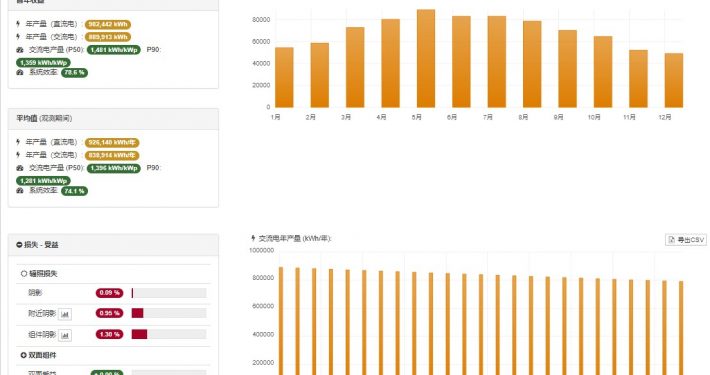Click gauge icon next to 系统效率 74.1 %
The height and width of the screenshot is (375, 710).
pos(19,191)
